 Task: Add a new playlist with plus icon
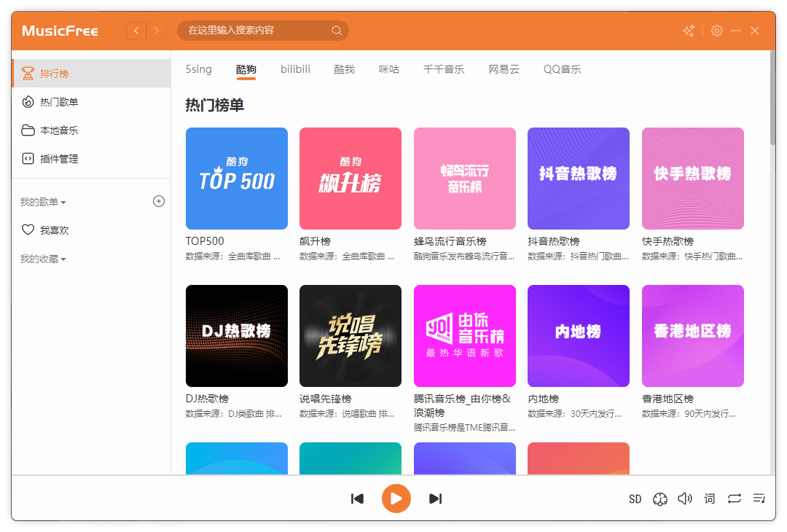click(159, 201)
